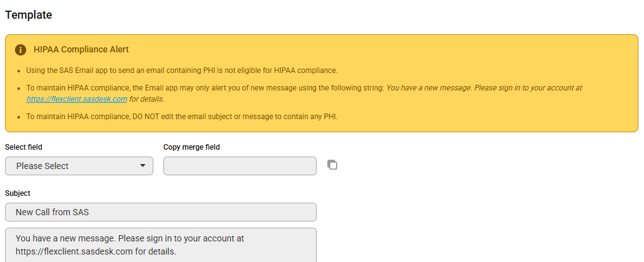
Task: Click the 'Please Select' text in the dropdown
Action: pyautogui.click(x=42, y=166)
